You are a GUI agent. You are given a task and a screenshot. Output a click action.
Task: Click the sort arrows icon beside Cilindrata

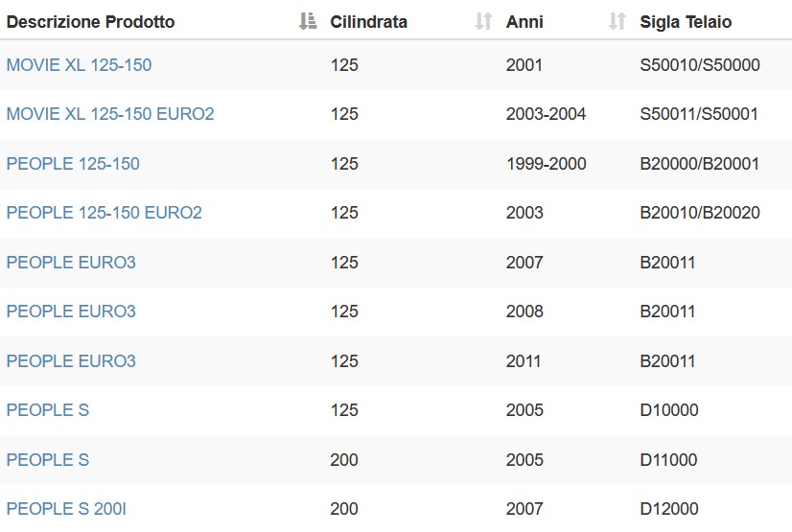pos(483,22)
